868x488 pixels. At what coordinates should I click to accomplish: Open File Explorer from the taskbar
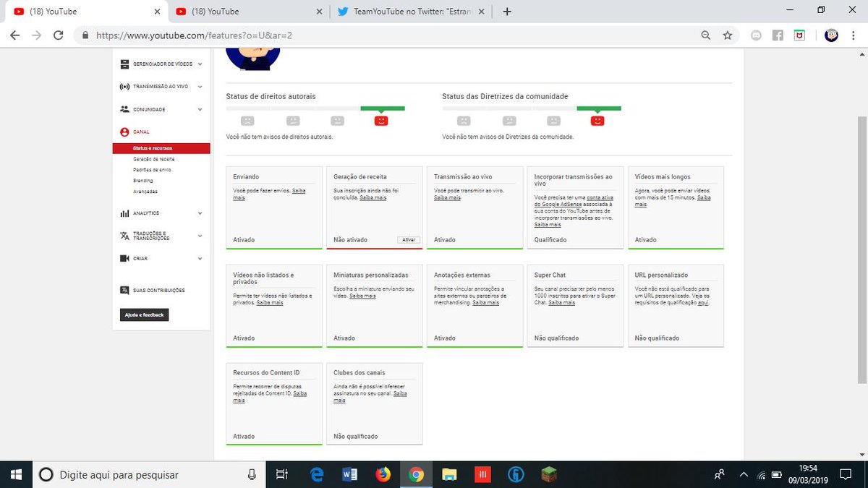(450, 474)
